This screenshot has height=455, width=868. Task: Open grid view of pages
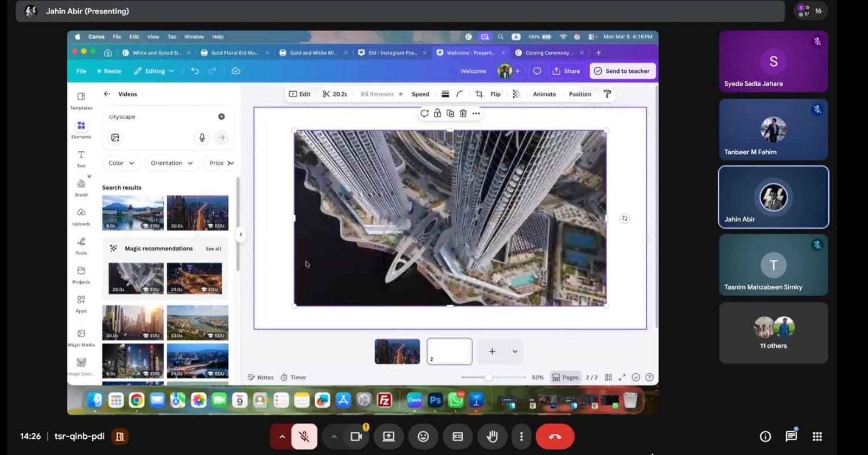click(x=608, y=377)
